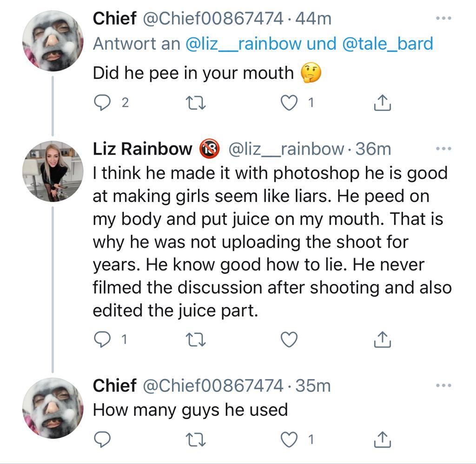Open more options on Chief's 35m tweet
This screenshot has height=464, width=476.
[443, 386]
